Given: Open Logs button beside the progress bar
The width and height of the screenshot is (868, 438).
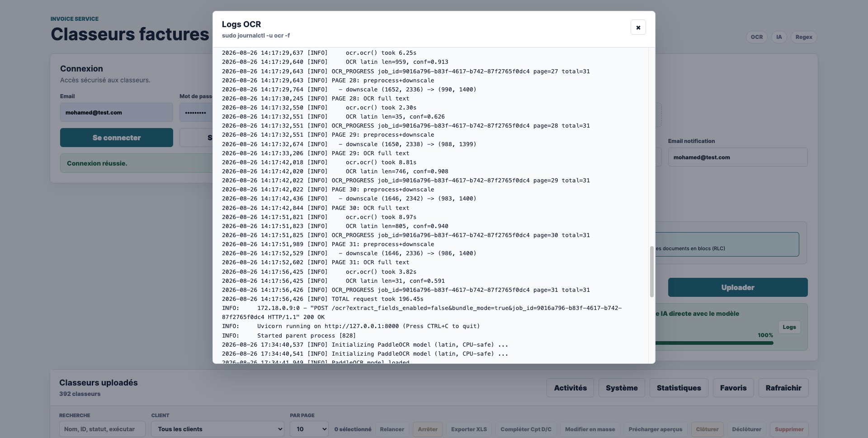Looking at the screenshot, I should (x=789, y=327).
